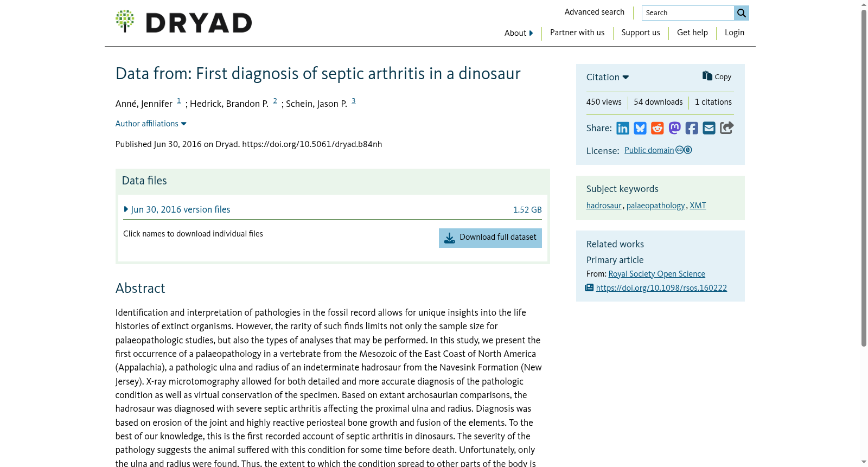Share dataset on LinkedIn
This screenshot has height=467, width=868.
(x=623, y=128)
